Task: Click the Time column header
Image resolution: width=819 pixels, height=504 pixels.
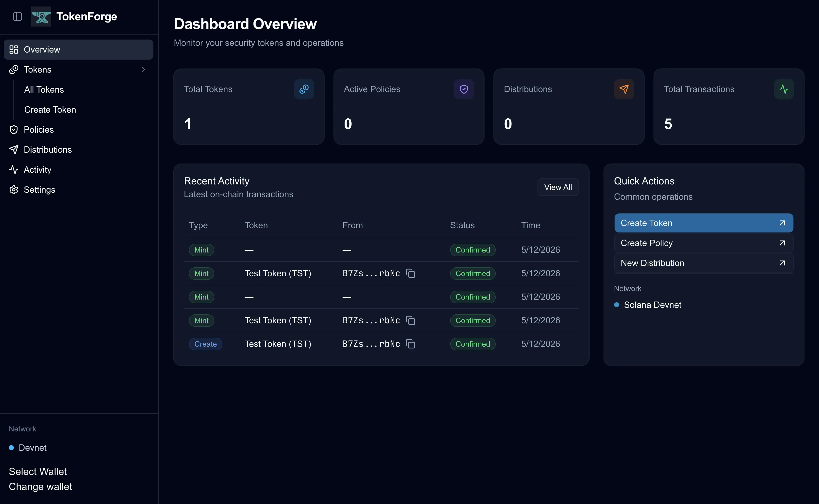Action: coord(530,225)
